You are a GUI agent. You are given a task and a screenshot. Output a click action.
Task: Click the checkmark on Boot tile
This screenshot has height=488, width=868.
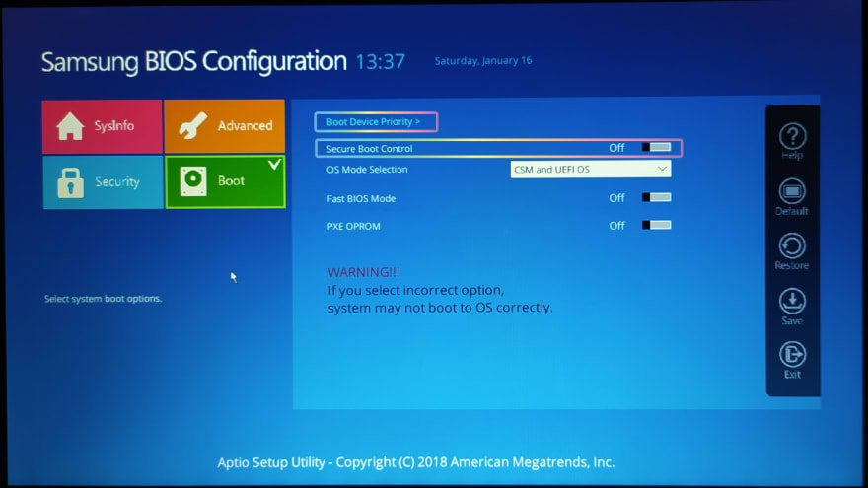click(x=274, y=165)
